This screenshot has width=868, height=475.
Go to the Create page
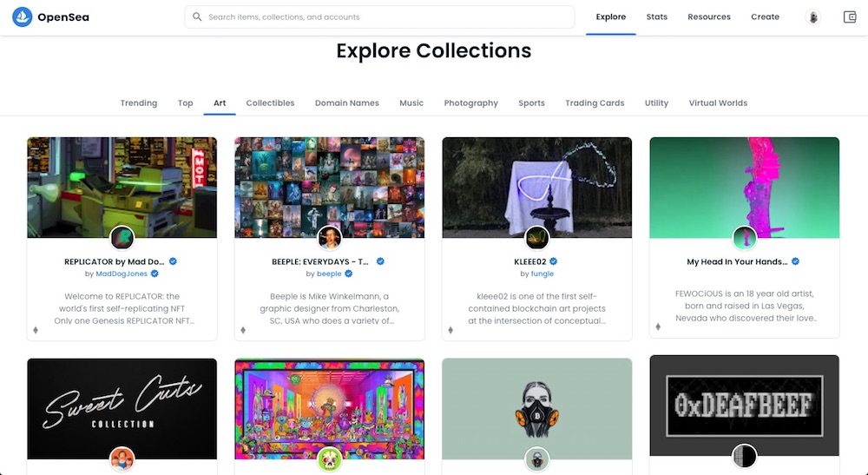765,17
